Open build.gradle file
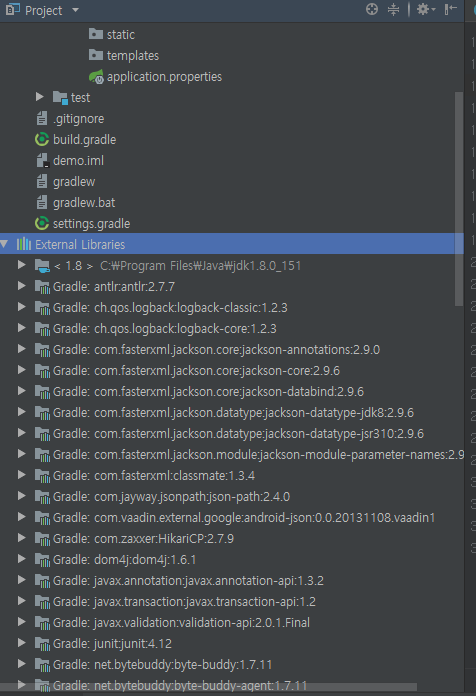476x696 pixels. (84, 140)
